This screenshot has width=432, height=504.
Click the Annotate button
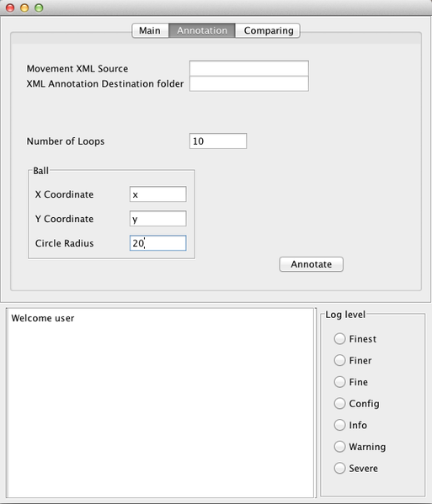(312, 264)
